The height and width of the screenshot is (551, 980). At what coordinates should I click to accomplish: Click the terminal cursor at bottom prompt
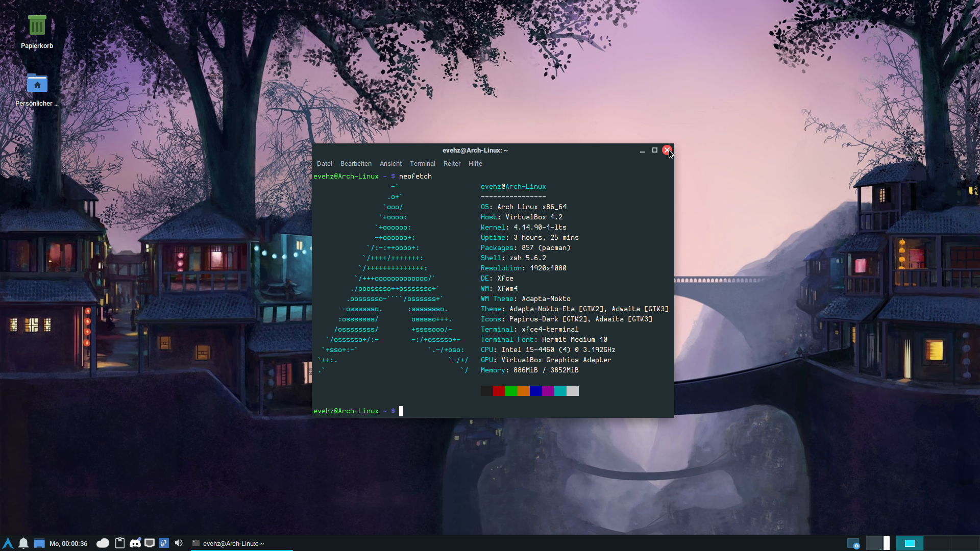coord(401,411)
